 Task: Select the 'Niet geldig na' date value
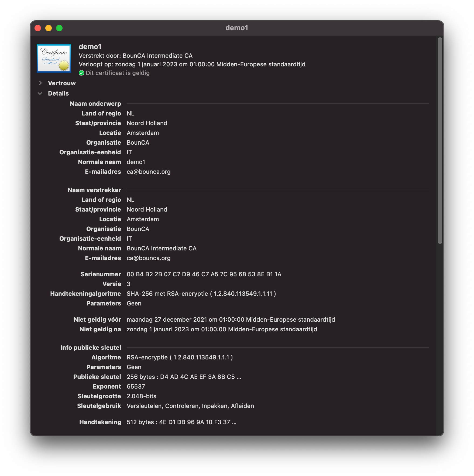[222, 329]
